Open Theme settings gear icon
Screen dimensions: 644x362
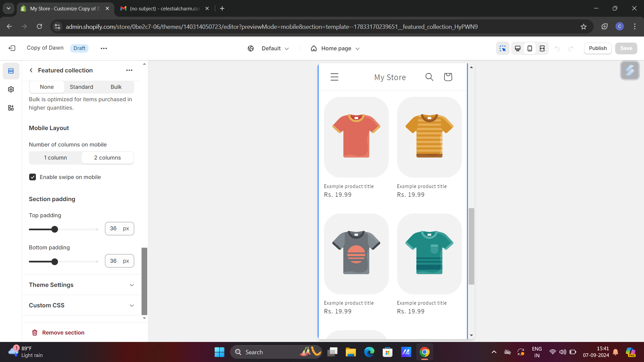[x=11, y=89]
